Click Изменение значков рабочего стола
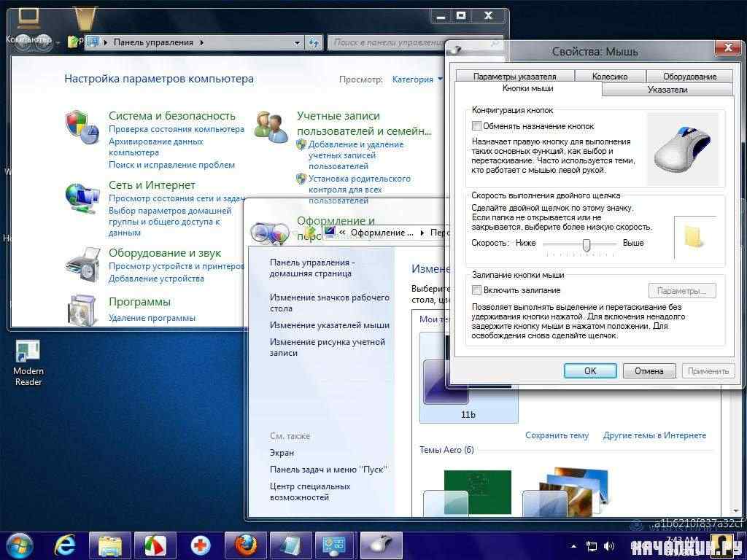 tap(329, 303)
